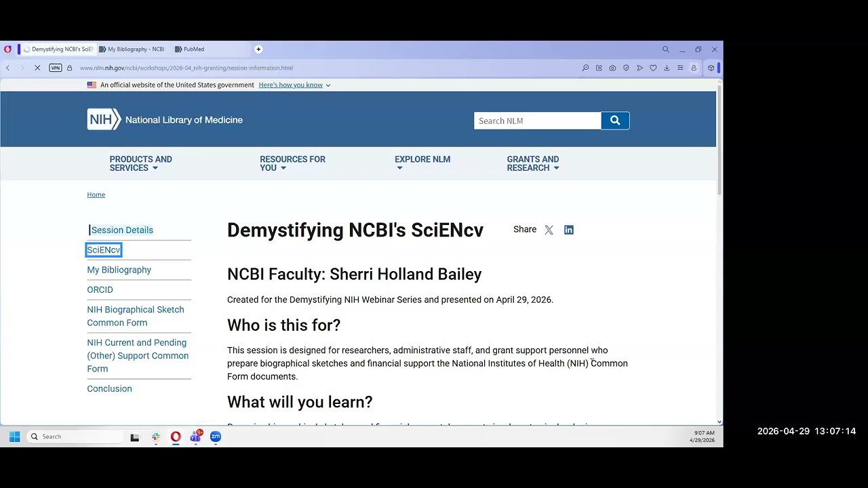Open the Windows Start menu
This screenshot has height=488, width=868.
point(14,436)
